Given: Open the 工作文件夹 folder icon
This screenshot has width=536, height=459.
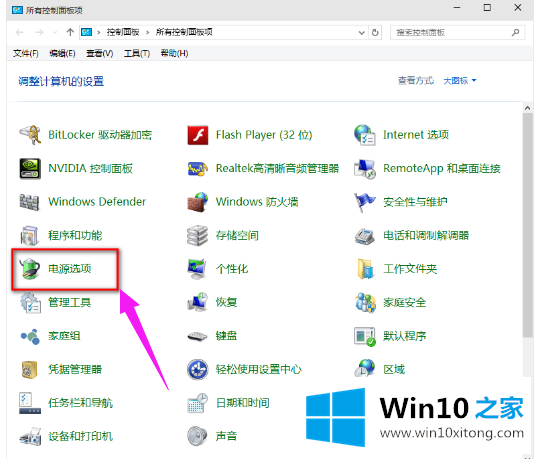Looking at the screenshot, I should [365, 269].
